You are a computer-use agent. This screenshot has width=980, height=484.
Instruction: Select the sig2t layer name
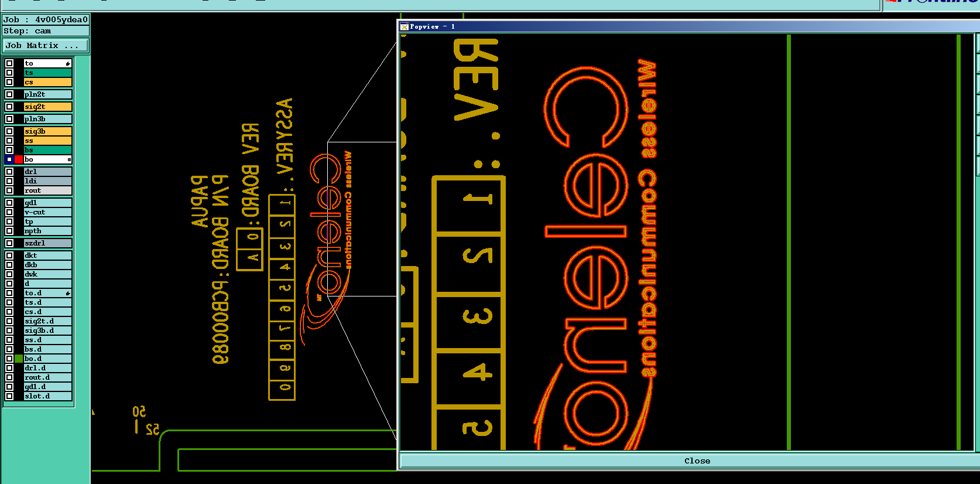click(47, 107)
